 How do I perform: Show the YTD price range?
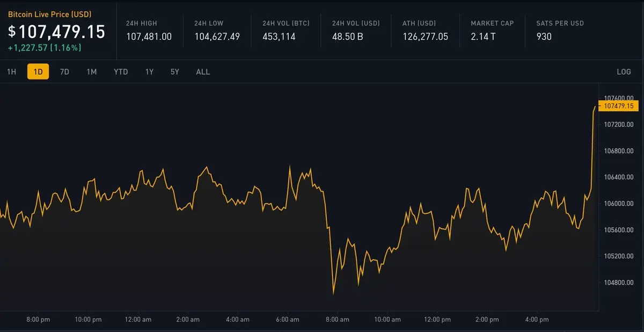pyautogui.click(x=121, y=71)
